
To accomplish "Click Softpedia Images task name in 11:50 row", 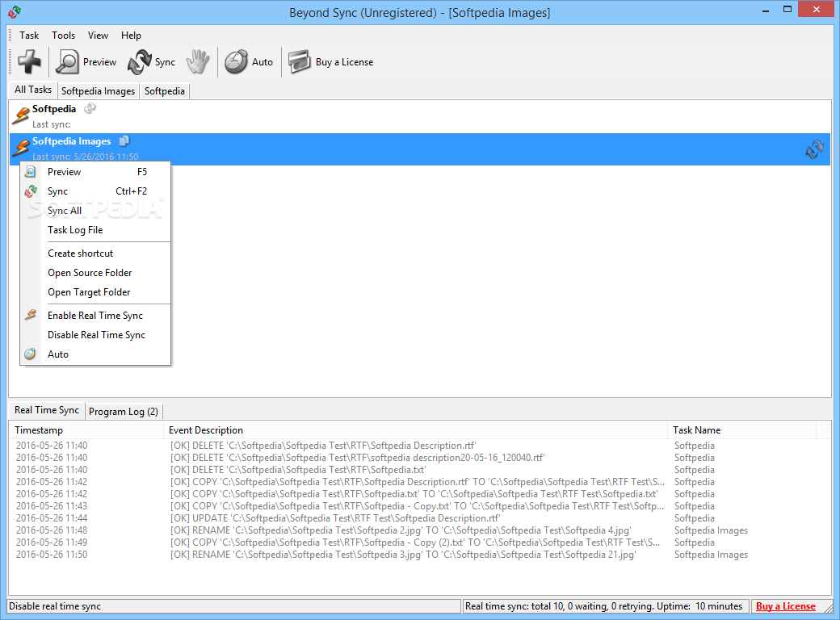I will 711,555.
